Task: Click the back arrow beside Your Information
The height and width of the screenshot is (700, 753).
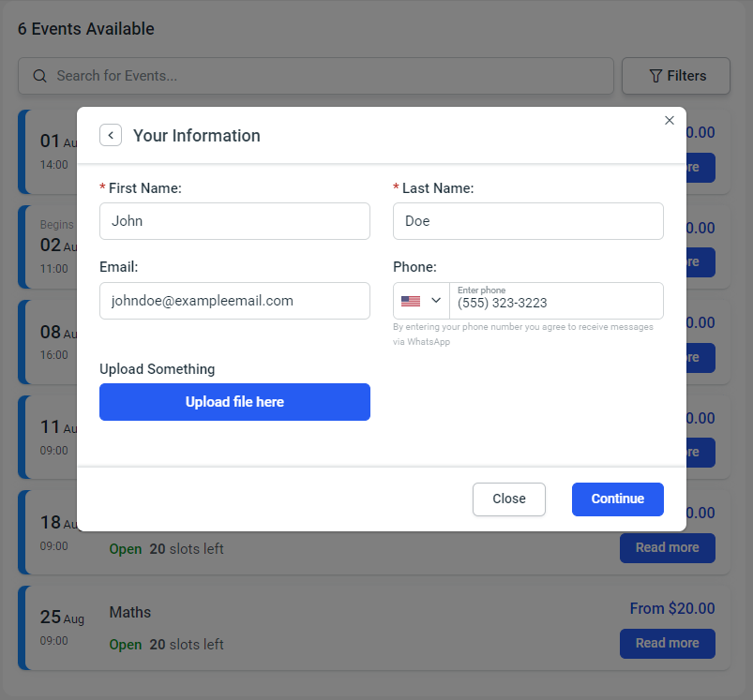Action: point(111,135)
